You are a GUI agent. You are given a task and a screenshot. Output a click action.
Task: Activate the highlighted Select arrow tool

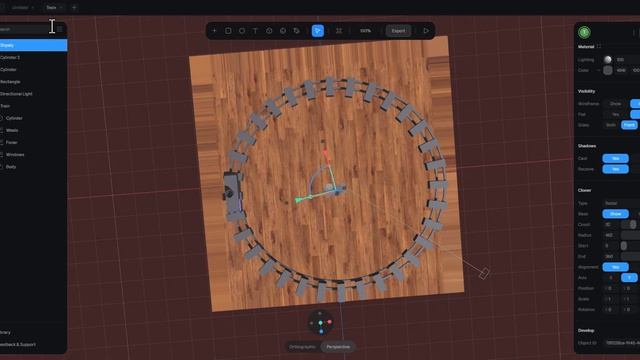click(318, 31)
